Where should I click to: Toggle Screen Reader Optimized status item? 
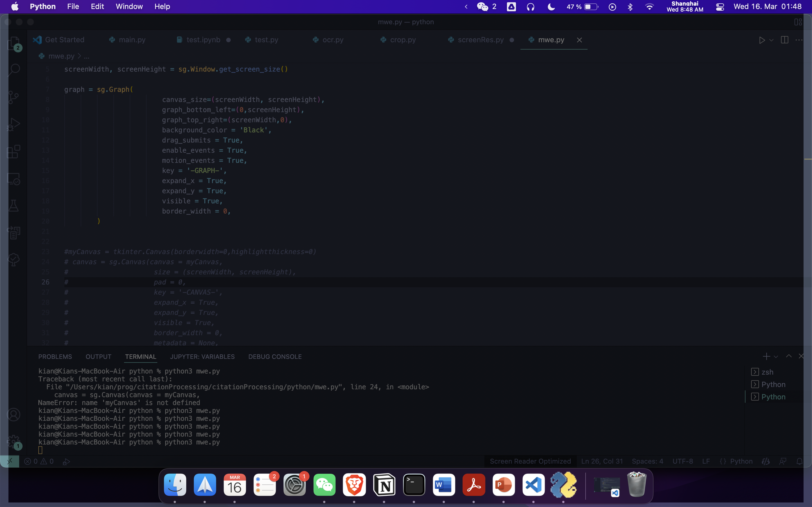530,461
